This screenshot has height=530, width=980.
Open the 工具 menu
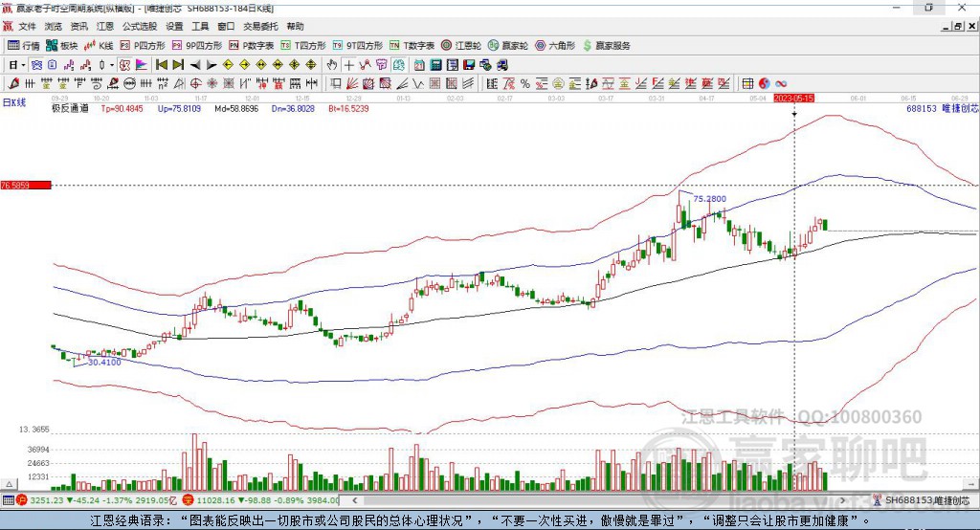[x=200, y=26]
